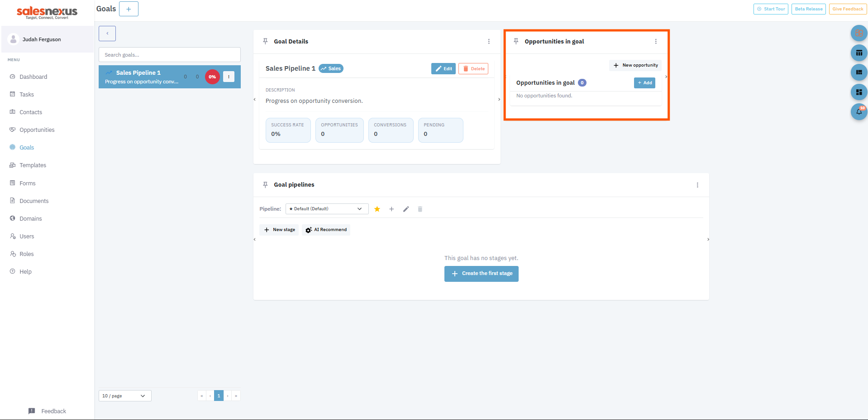Screen dimensions: 868x420
Task: Click the 0% progress badge
Action: tap(212, 77)
